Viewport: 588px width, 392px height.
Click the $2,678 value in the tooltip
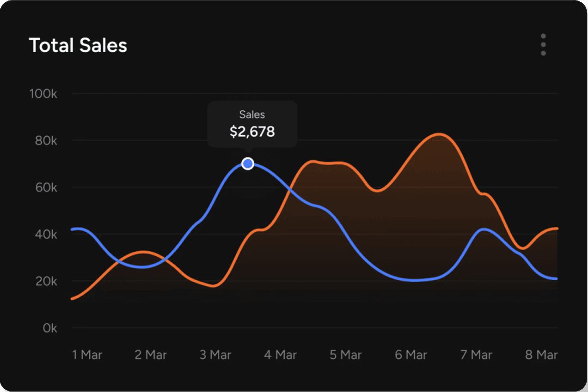tap(252, 132)
